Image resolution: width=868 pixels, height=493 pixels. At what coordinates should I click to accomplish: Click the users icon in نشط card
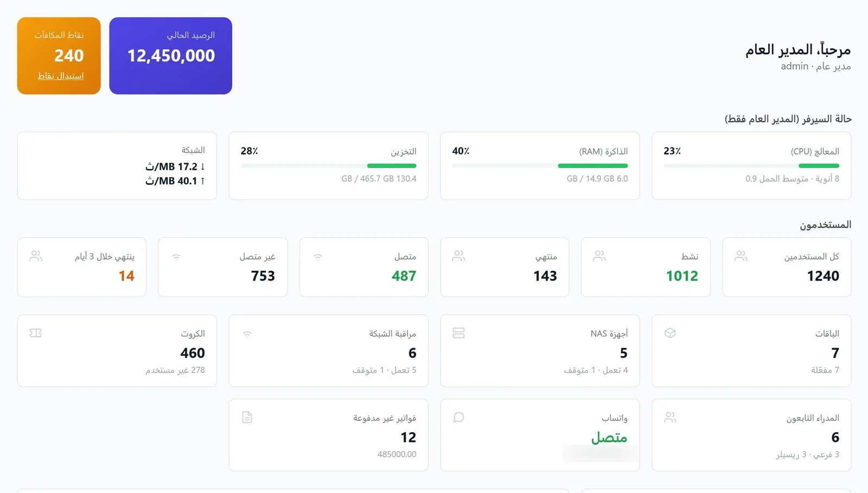[x=599, y=255]
